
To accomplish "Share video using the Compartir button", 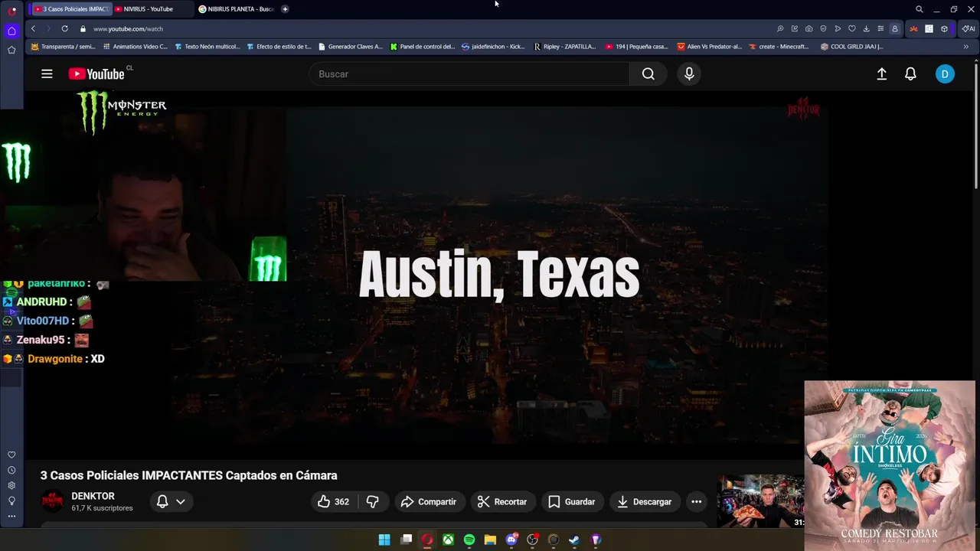I will pos(429,502).
